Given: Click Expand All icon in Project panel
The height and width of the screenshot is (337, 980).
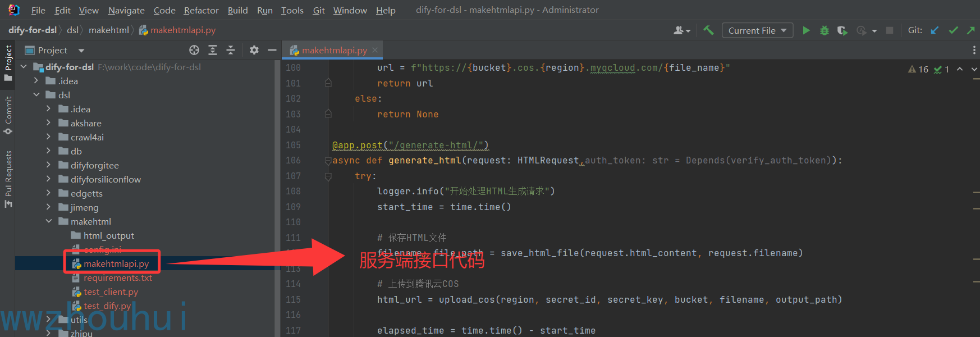Looking at the screenshot, I should point(213,50).
